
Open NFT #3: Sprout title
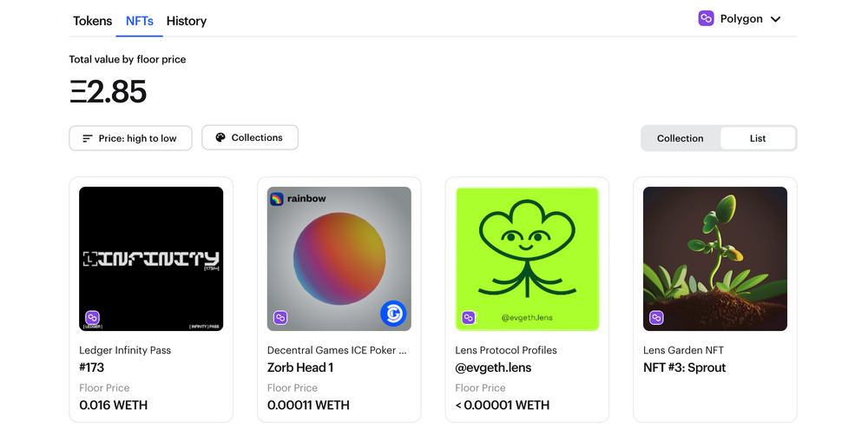click(684, 367)
